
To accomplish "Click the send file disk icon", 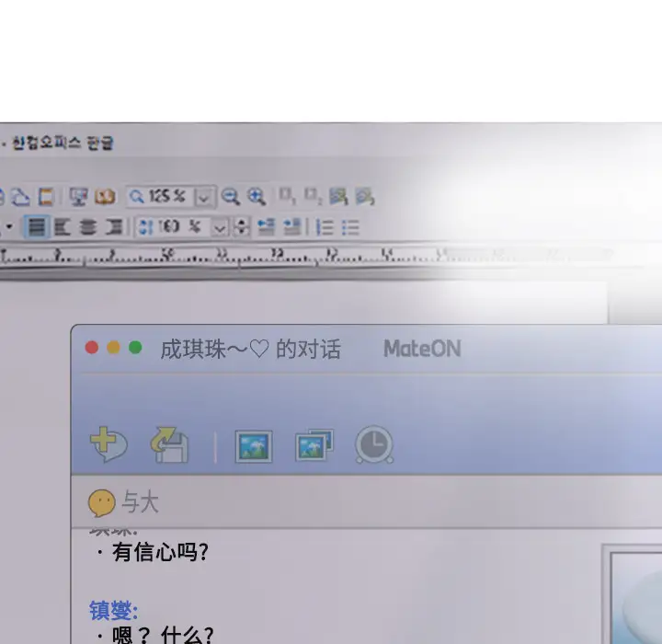I will click(x=170, y=445).
